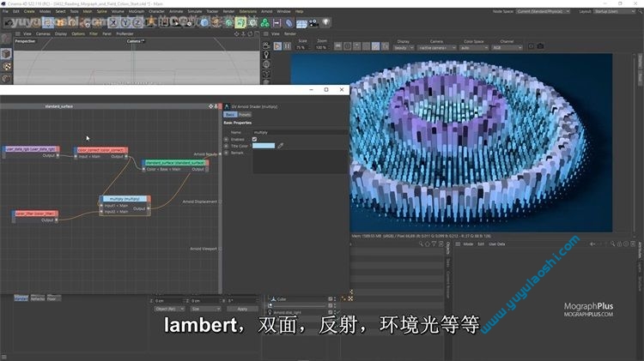Image resolution: width=644 pixels, height=361 pixels.
Task: Click the light bulb icon in toolbar
Action: (x=326, y=22)
